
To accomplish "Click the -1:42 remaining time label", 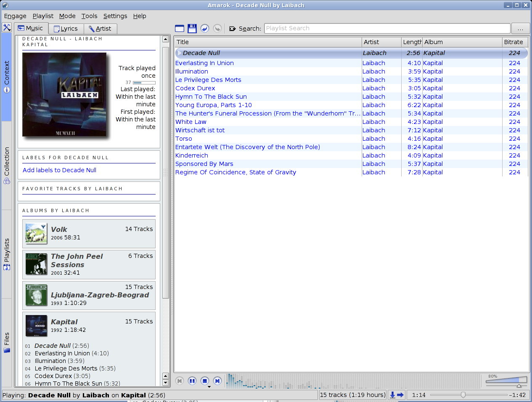I will [517, 395].
